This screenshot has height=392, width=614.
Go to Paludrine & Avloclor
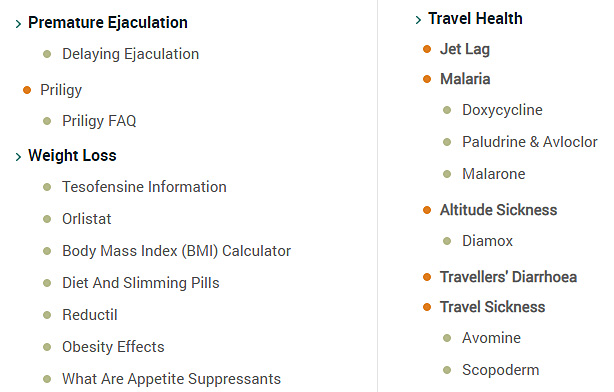click(529, 142)
